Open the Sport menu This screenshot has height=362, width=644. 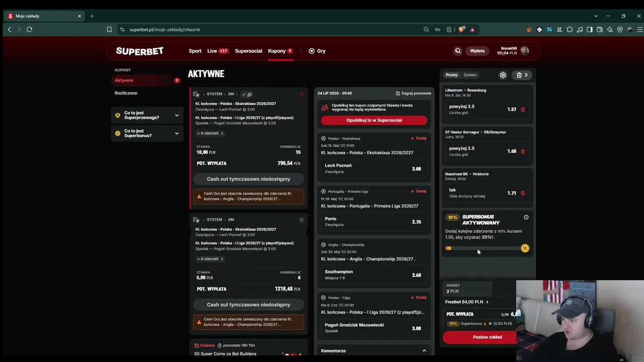[195, 51]
